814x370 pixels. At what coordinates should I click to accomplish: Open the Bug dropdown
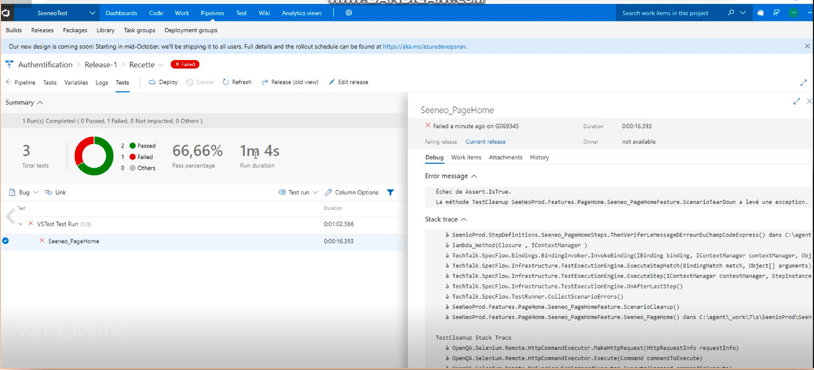24,192
